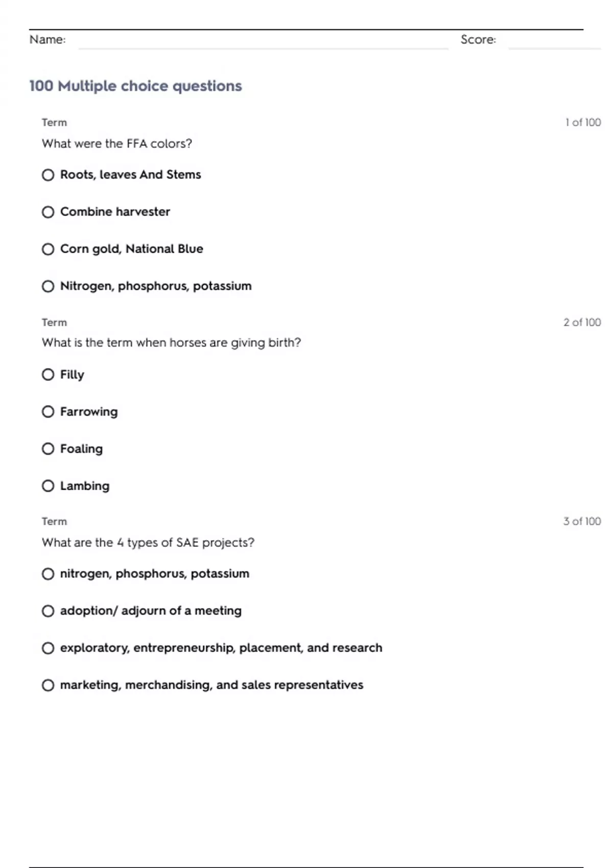Screen dimensions: 613x868
Task: Pick lowercase "nitrogen, phosphorus, potassium" under question 3
Action: pyautogui.click(x=48, y=574)
